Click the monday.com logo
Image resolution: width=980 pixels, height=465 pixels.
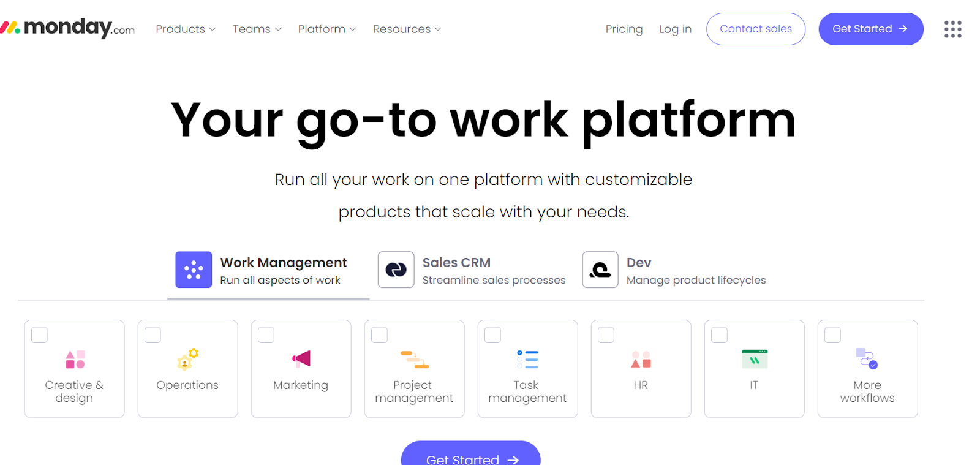67,28
